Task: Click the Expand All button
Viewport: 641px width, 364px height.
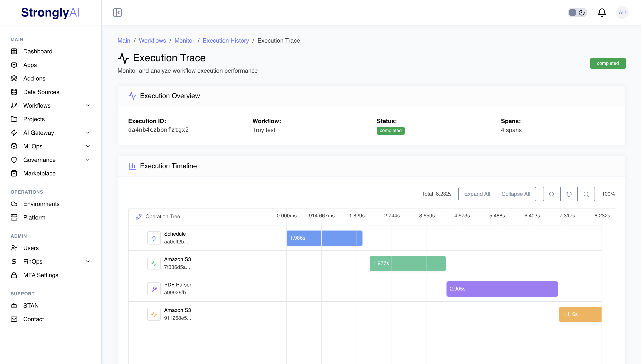Action: [477, 194]
